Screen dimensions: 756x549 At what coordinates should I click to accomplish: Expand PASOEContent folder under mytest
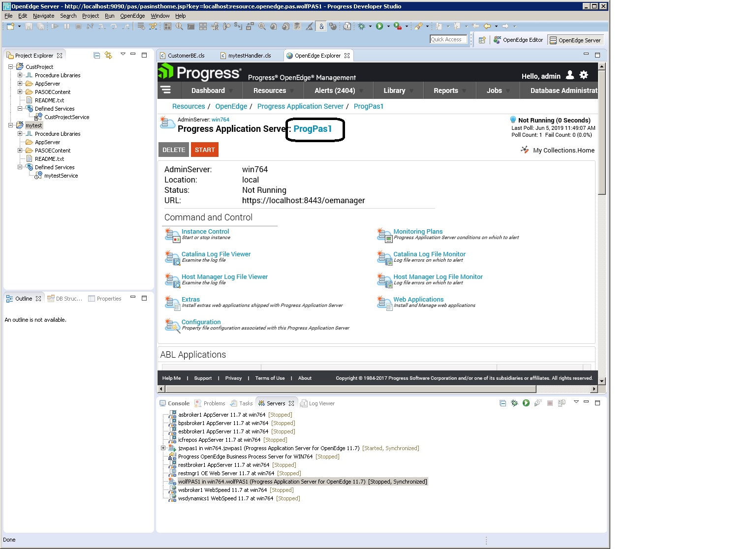pyautogui.click(x=20, y=151)
